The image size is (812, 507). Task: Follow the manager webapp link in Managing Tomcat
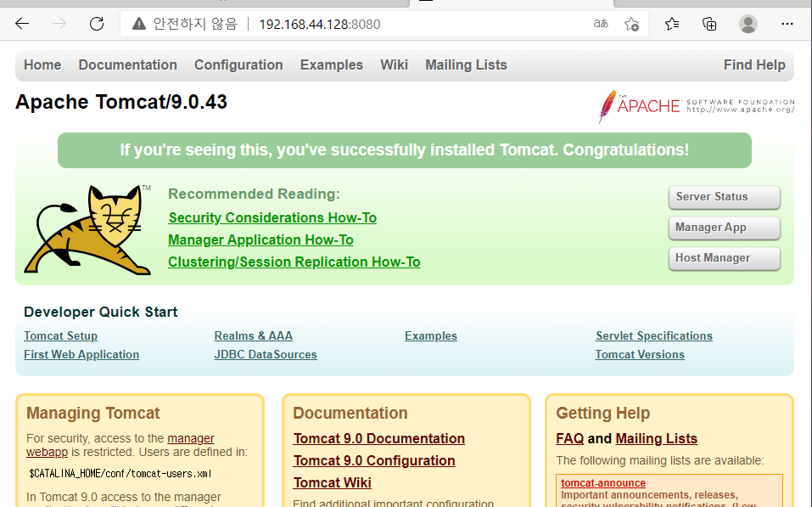(x=191, y=438)
